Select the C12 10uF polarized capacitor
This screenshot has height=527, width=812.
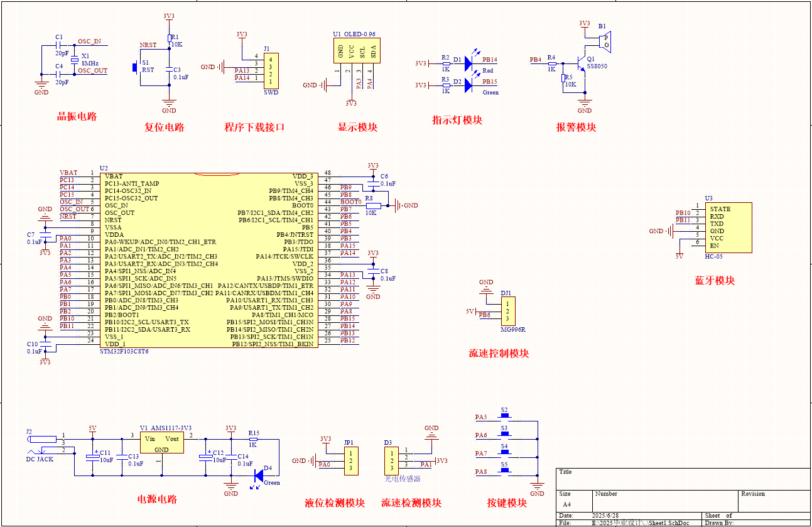(x=206, y=455)
